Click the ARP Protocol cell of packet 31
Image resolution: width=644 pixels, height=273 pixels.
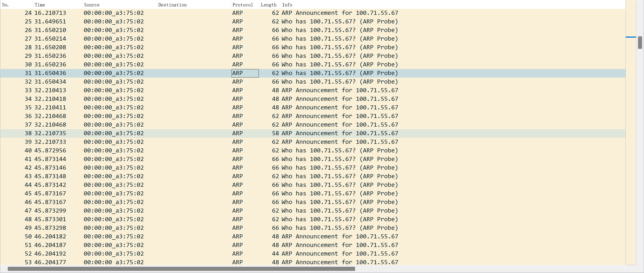[245, 73]
